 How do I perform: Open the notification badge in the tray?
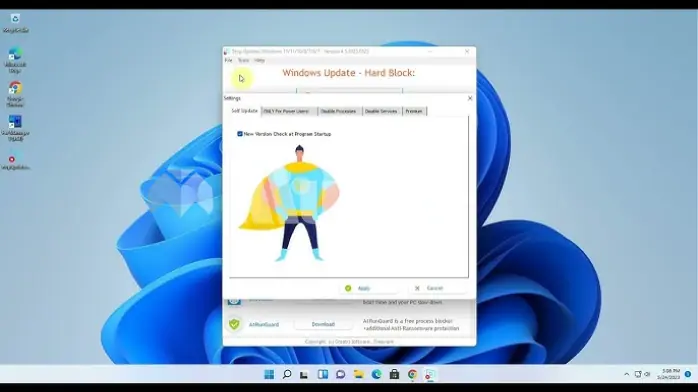(x=688, y=374)
